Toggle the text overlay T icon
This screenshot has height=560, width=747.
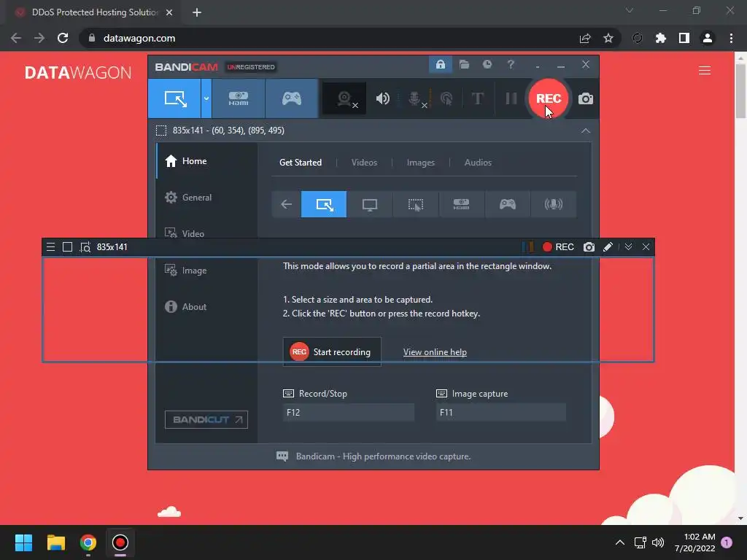(477, 98)
